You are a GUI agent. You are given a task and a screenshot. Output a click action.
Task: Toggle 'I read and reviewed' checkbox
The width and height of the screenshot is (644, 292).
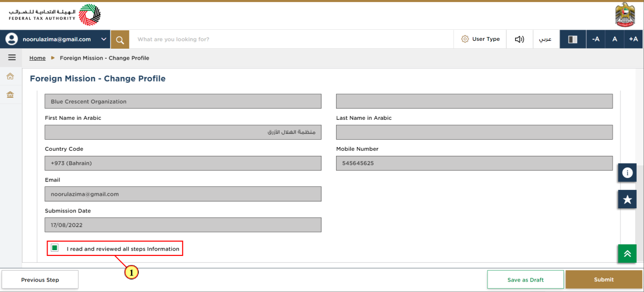pyautogui.click(x=54, y=248)
